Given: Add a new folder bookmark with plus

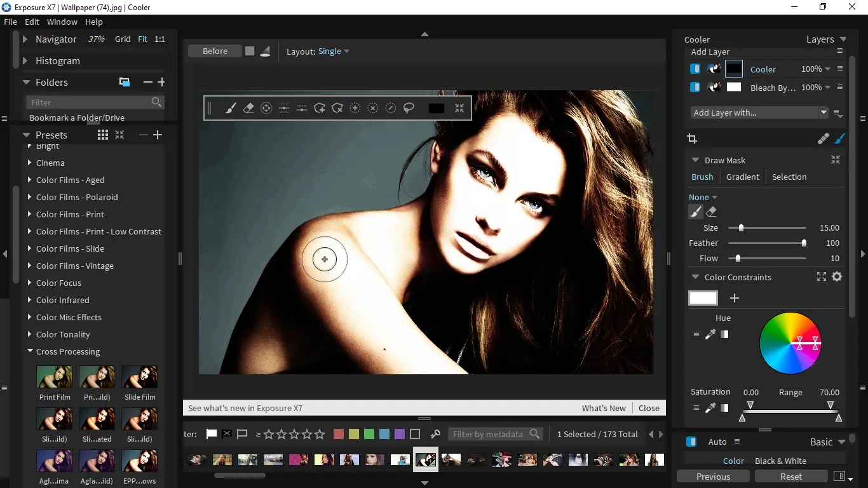Looking at the screenshot, I should (x=161, y=83).
